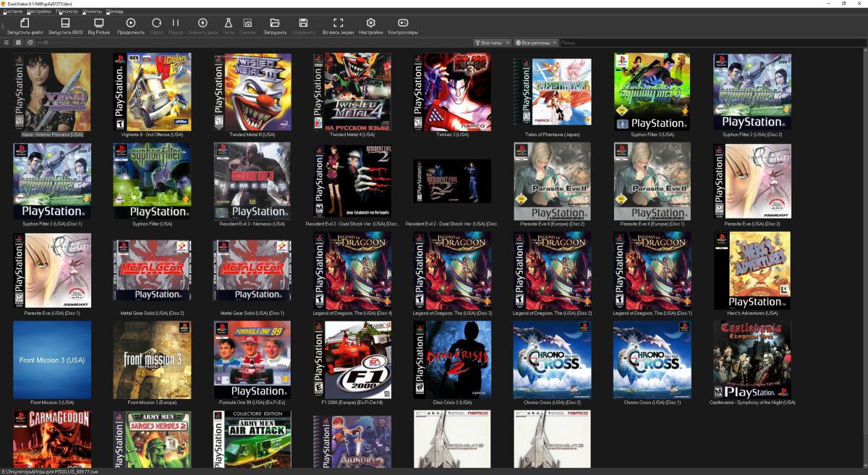Toggle the cover titles tag icon

30,43
